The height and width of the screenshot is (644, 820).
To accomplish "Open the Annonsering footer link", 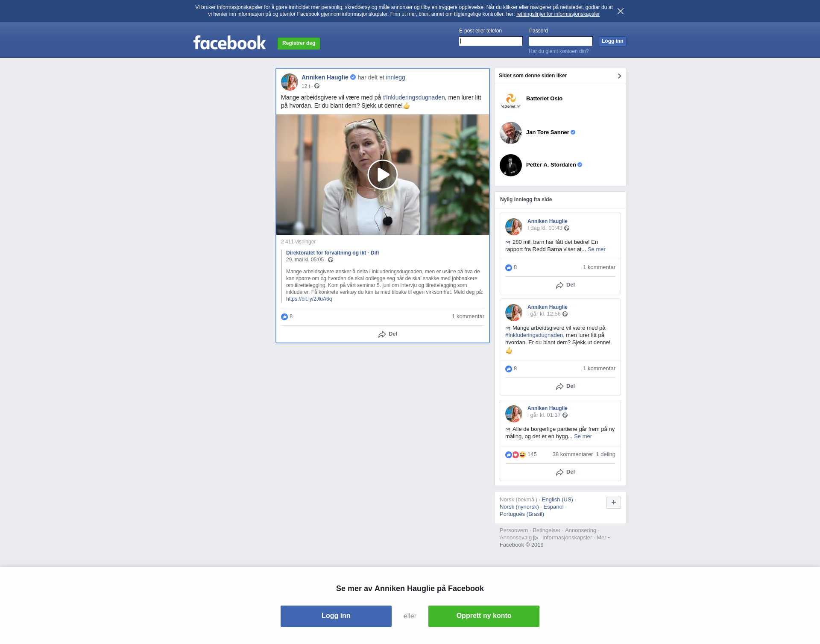I will click(x=580, y=530).
